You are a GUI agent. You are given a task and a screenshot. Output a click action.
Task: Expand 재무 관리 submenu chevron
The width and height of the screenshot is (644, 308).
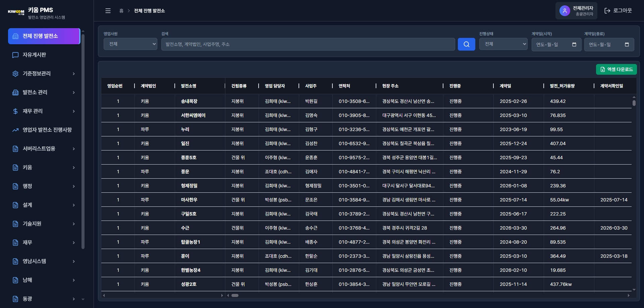click(74, 111)
